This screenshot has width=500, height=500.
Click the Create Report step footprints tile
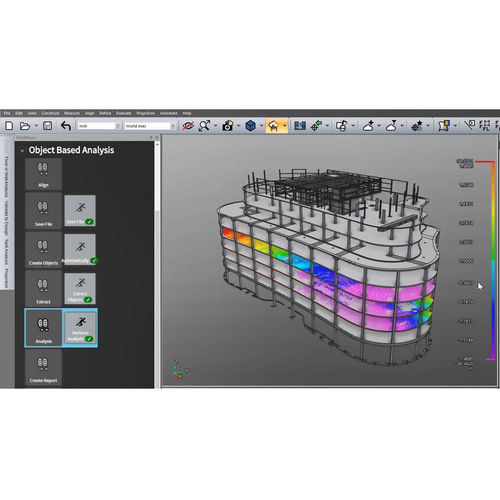[x=43, y=367]
